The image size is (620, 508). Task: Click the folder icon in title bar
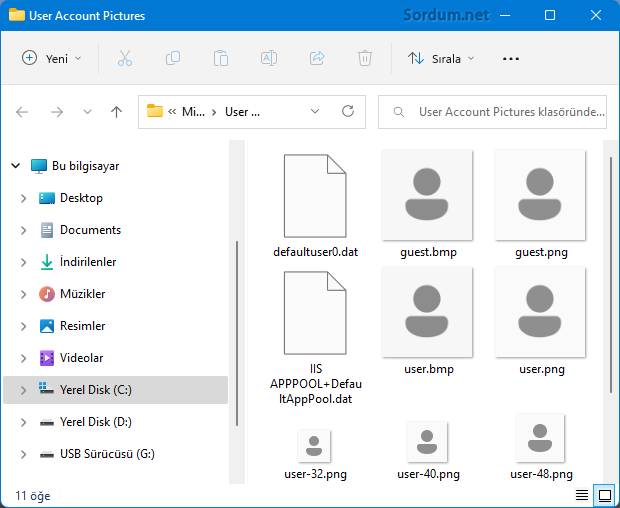point(17,15)
